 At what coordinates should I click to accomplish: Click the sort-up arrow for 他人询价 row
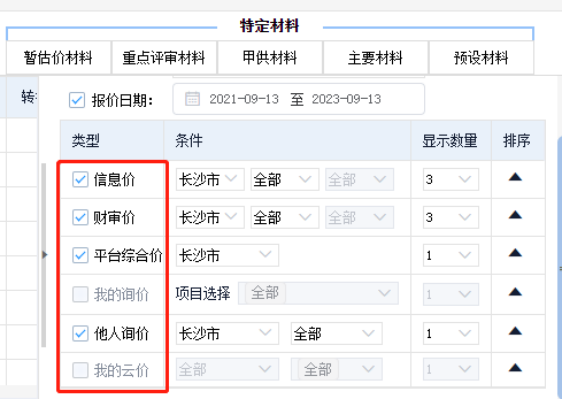[x=515, y=331]
